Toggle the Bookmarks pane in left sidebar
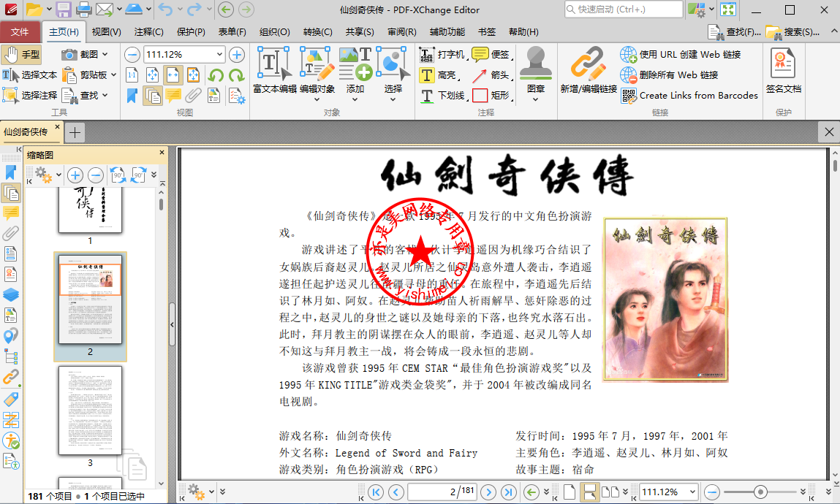 tap(11, 172)
